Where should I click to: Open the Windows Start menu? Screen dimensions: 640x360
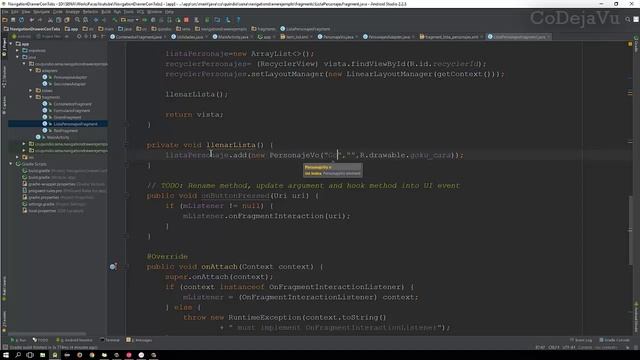(6, 355)
